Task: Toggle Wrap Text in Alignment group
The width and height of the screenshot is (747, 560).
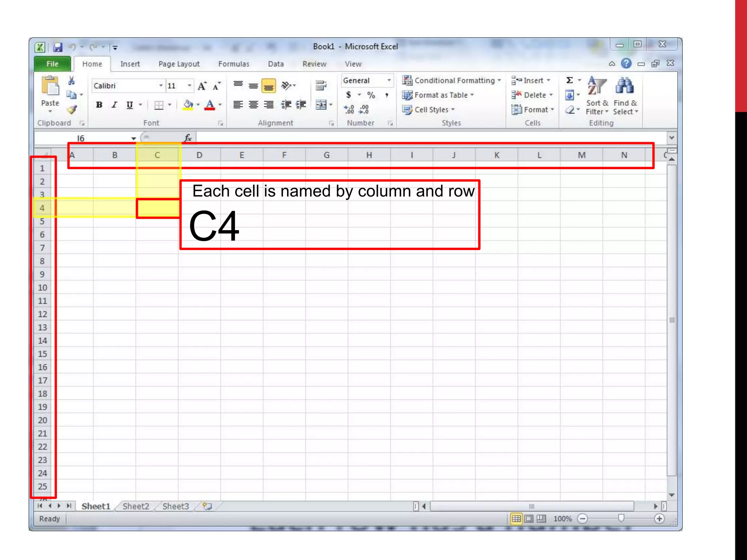Action: pyautogui.click(x=321, y=86)
